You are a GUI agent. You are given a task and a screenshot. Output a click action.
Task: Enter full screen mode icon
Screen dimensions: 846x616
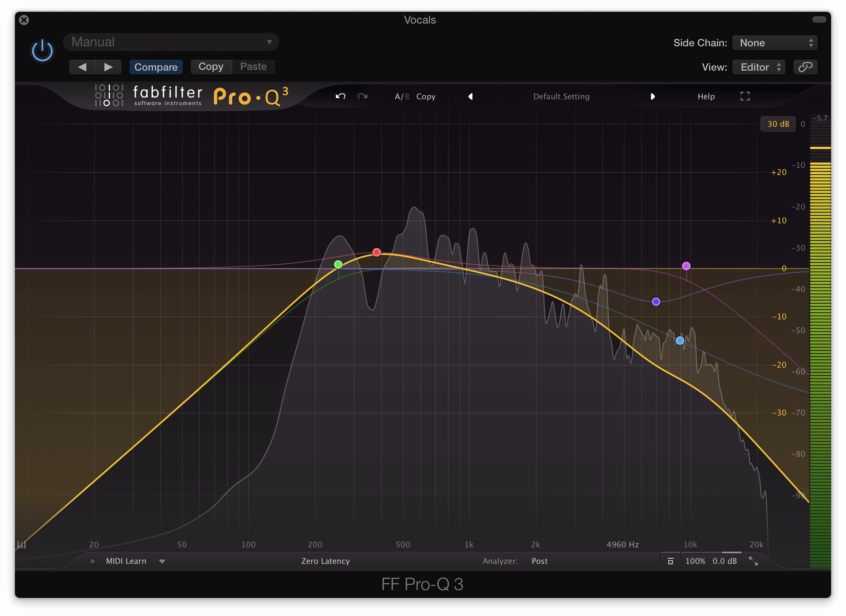click(745, 96)
